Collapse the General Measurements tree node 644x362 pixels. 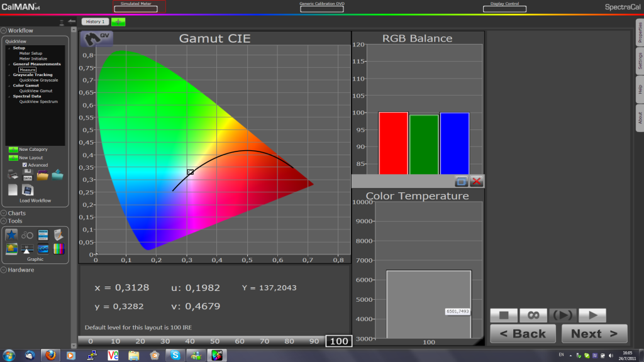coord(9,64)
